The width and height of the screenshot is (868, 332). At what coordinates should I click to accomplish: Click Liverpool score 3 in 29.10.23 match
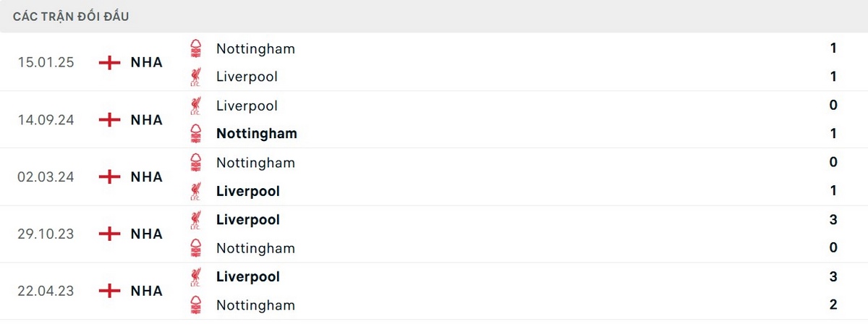[x=833, y=219]
